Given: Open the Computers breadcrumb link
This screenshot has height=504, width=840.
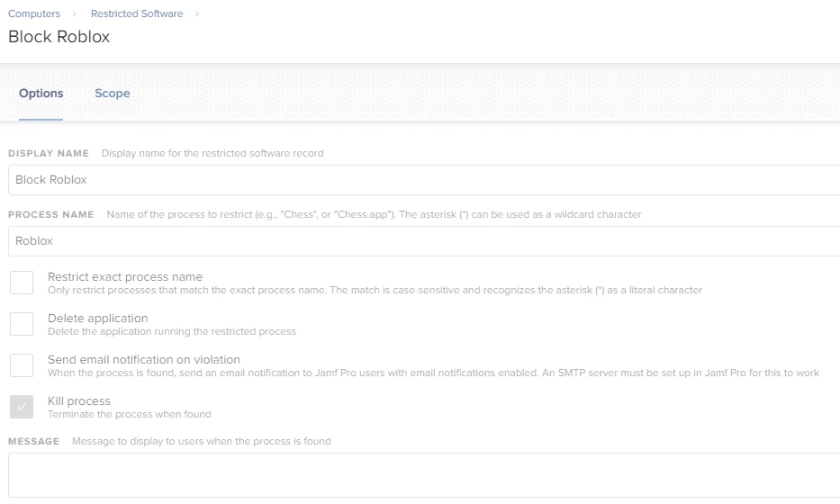Looking at the screenshot, I should point(33,13).
